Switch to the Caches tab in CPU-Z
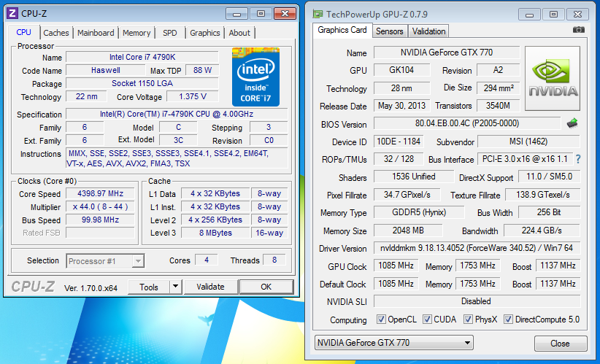This screenshot has height=364, width=600. pyautogui.click(x=56, y=33)
